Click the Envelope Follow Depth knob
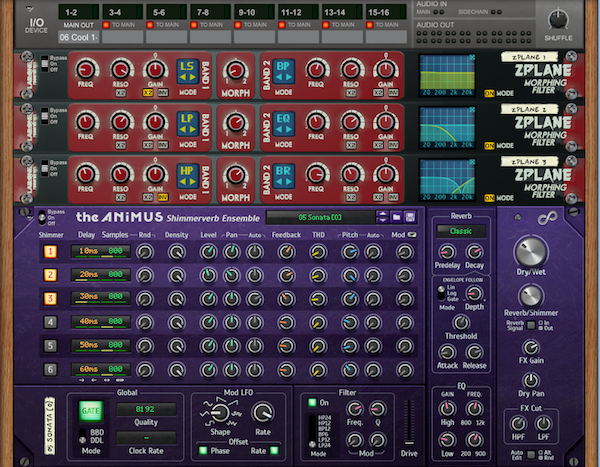Viewport: 600px width, 467px height. point(474,294)
